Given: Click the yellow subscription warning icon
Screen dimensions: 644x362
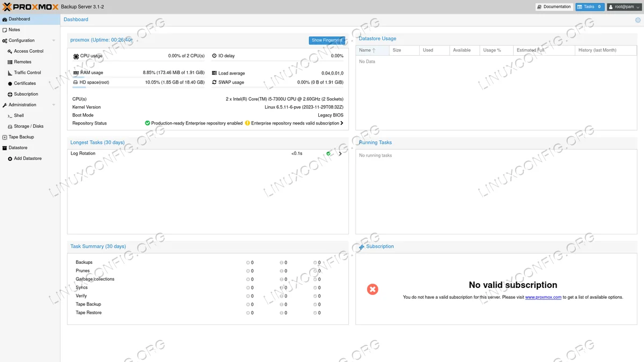Looking at the screenshot, I should [247, 123].
